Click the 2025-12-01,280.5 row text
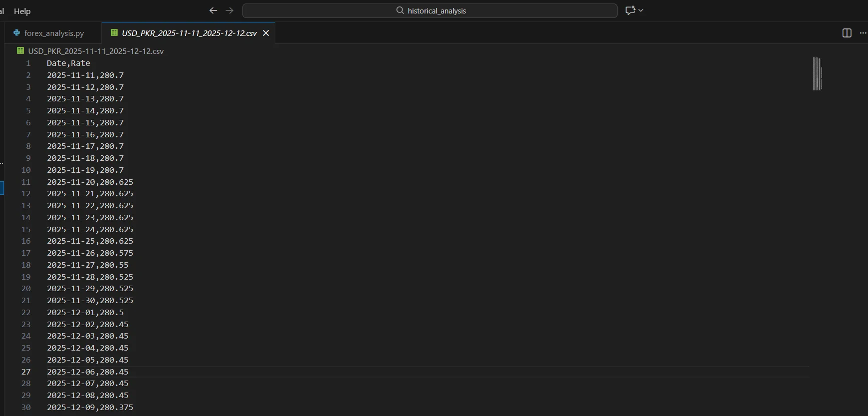Screen dimensions: 868x416 pos(85,313)
